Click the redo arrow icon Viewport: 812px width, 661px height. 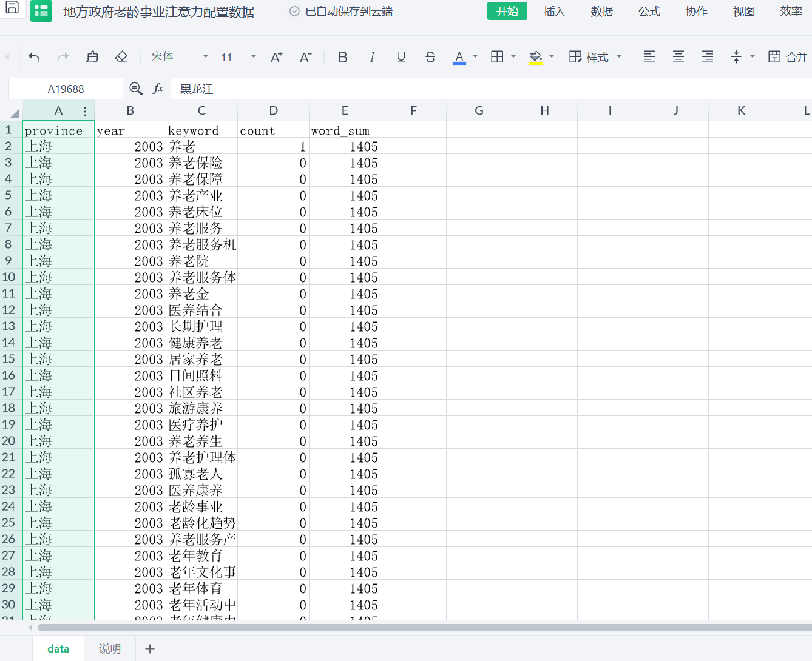click(63, 57)
